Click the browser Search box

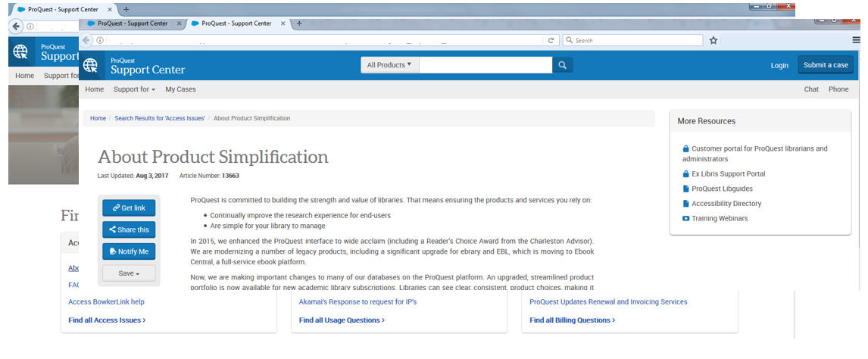[x=632, y=40]
